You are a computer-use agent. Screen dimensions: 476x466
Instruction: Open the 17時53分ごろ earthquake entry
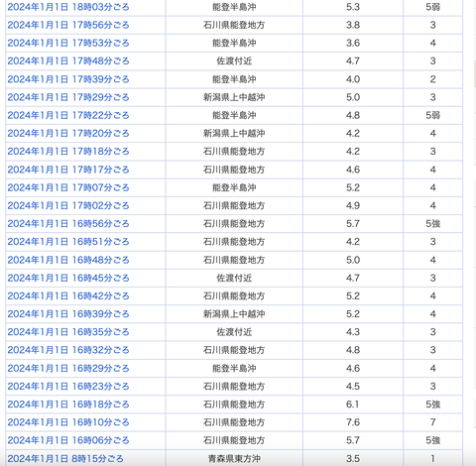click(x=68, y=43)
